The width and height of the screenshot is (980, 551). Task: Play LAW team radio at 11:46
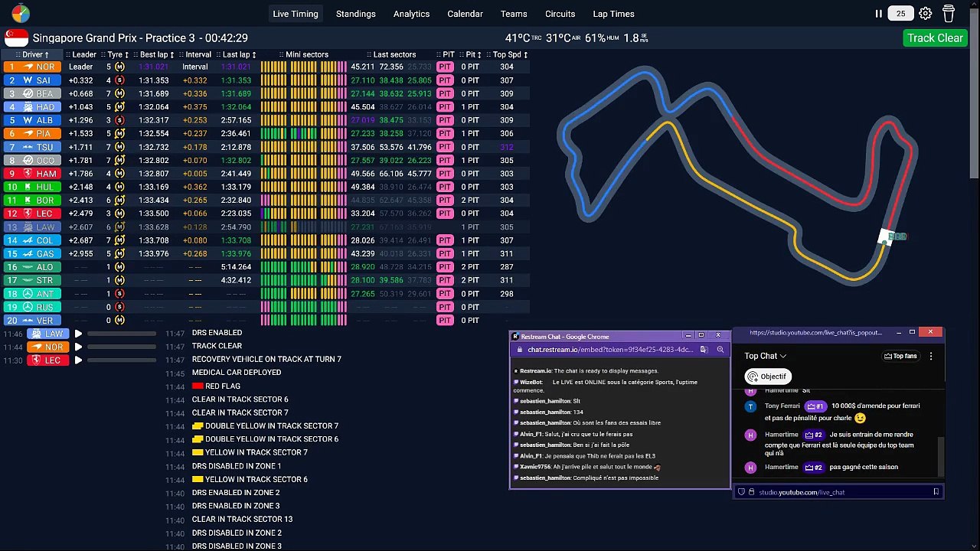pos(78,334)
